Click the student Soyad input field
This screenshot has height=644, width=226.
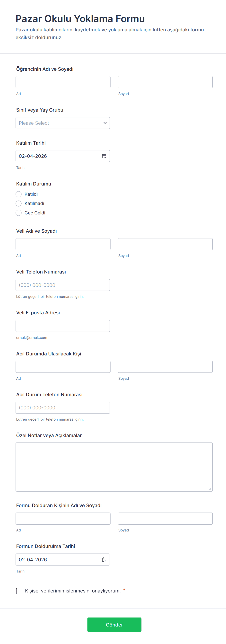tap(165, 82)
